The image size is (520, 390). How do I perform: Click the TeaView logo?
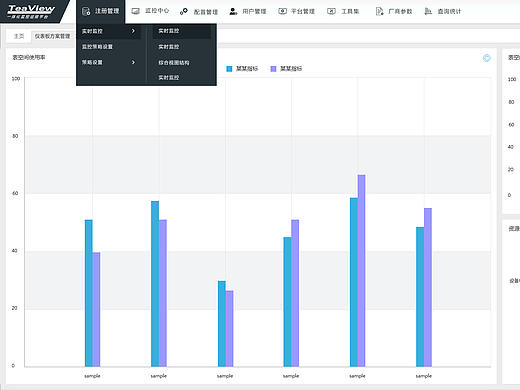[31, 11]
